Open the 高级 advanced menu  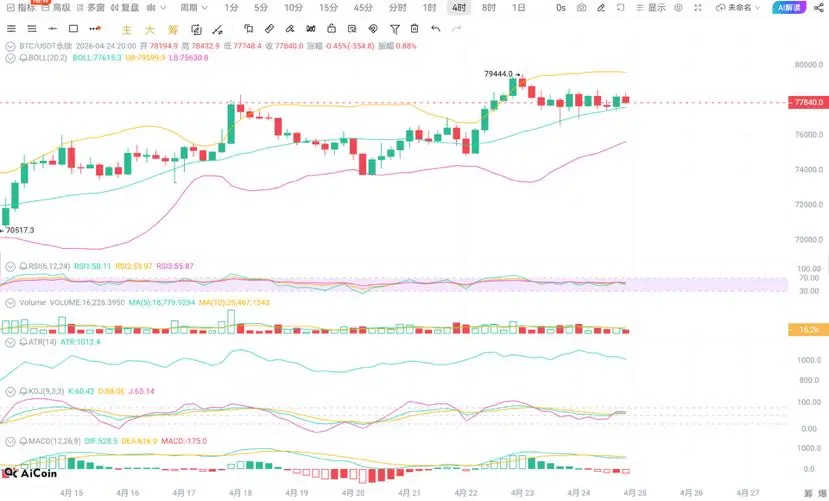click(56, 8)
